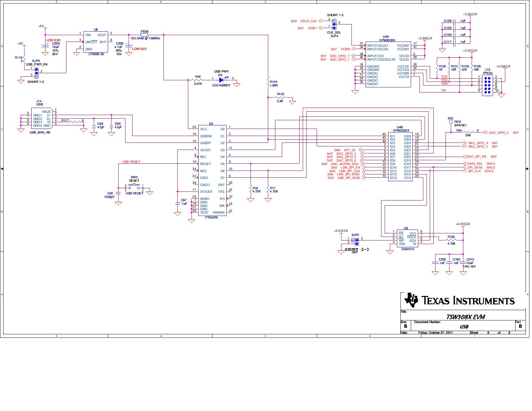Viewport: 532px width, 411px height.
Task: Select the U3 FT245RL chip body
Action: point(212,171)
